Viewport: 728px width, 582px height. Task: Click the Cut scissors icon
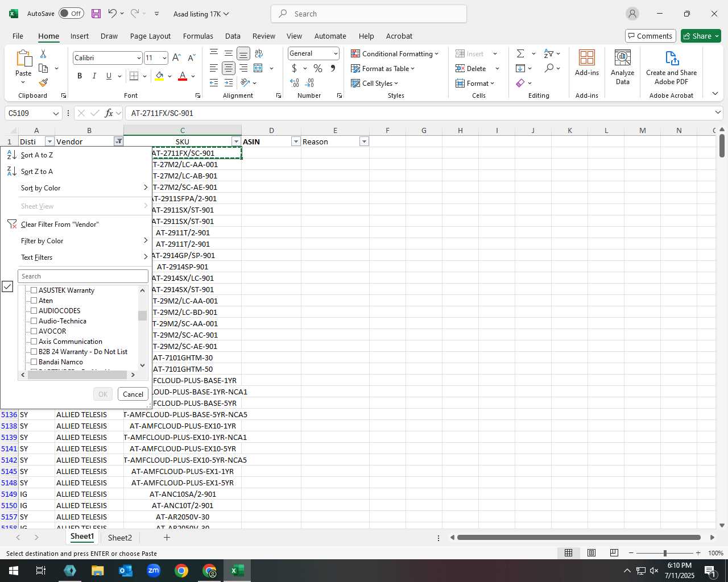coord(43,53)
